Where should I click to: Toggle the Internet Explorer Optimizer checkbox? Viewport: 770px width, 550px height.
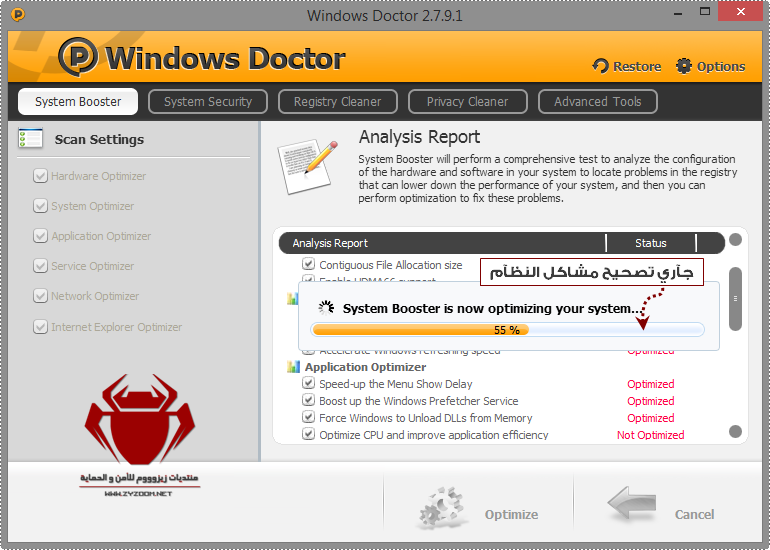(x=40, y=327)
